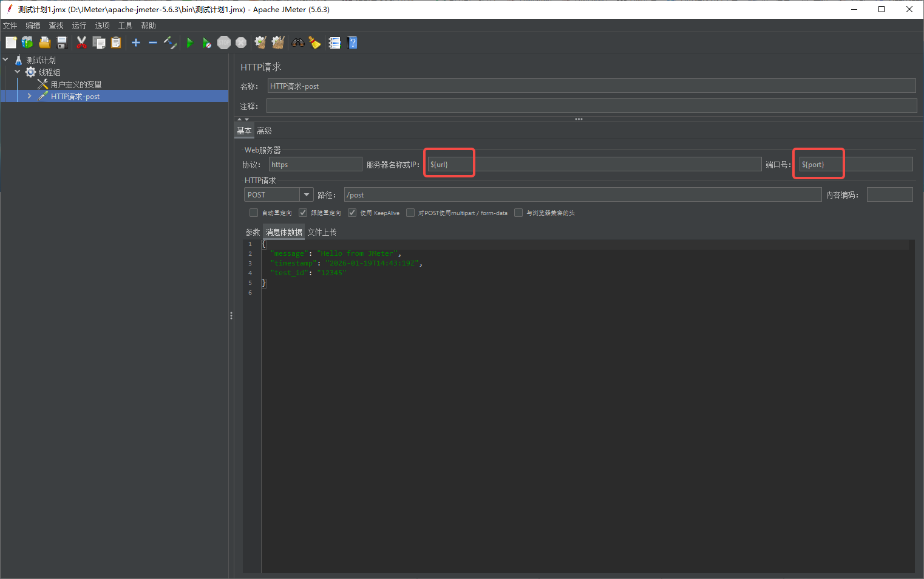This screenshot has height=579, width=924.
Task: Open the 运行 menu
Action: [x=79, y=26]
